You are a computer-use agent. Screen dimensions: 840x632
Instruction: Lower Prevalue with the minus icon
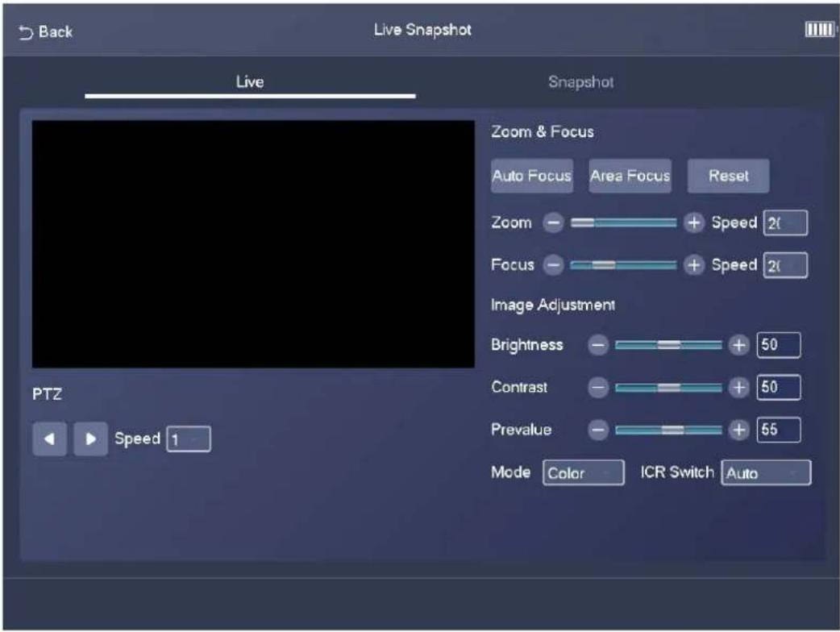click(x=598, y=430)
